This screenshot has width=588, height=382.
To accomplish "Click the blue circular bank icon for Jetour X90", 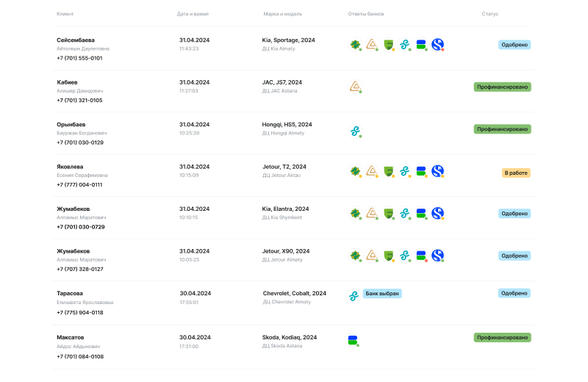I will point(437,256).
